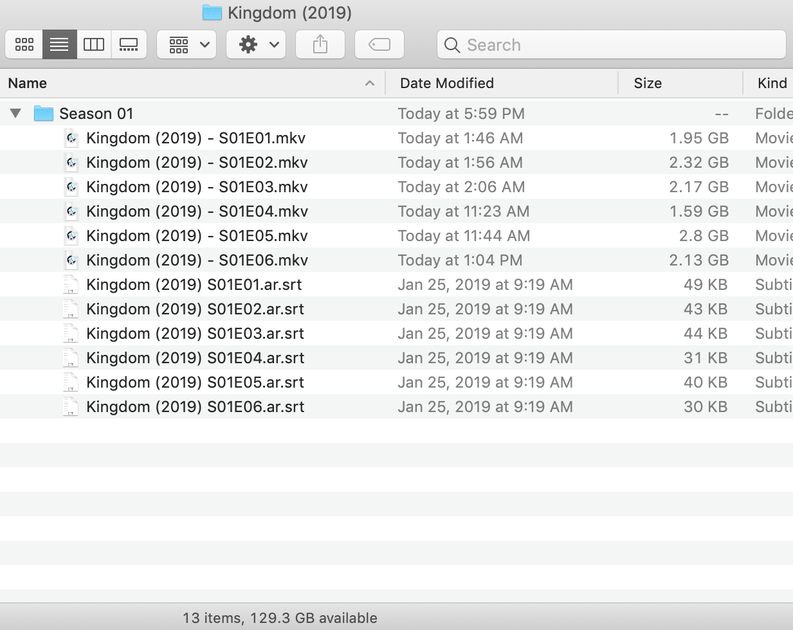Screen dimensions: 793x630
Task: Click the Season 01 folder icon
Action: click(43, 113)
